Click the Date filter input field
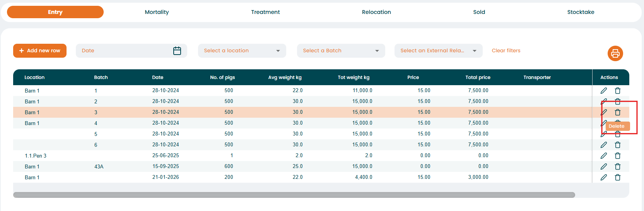This screenshot has width=644, height=211. (x=132, y=51)
